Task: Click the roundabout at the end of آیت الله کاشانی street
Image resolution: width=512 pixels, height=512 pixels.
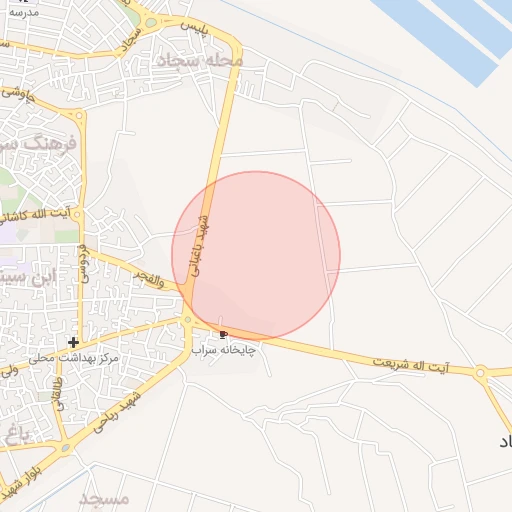Action: coord(77,215)
